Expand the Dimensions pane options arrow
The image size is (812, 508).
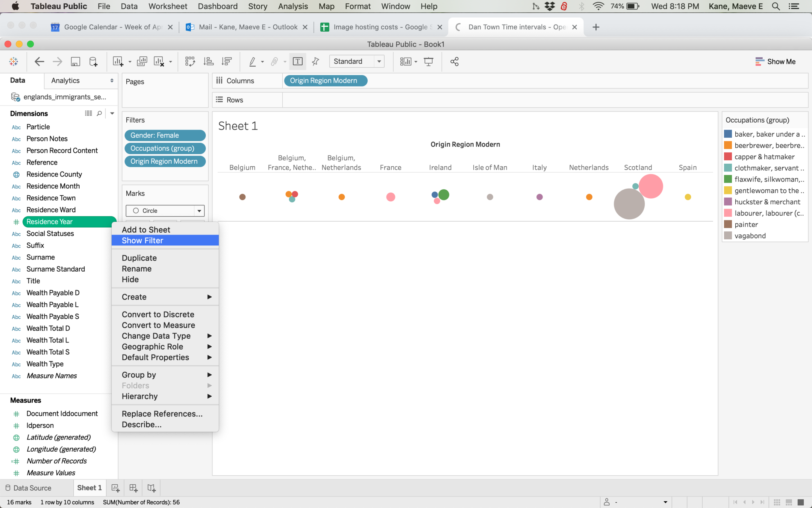(x=112, y=113)
